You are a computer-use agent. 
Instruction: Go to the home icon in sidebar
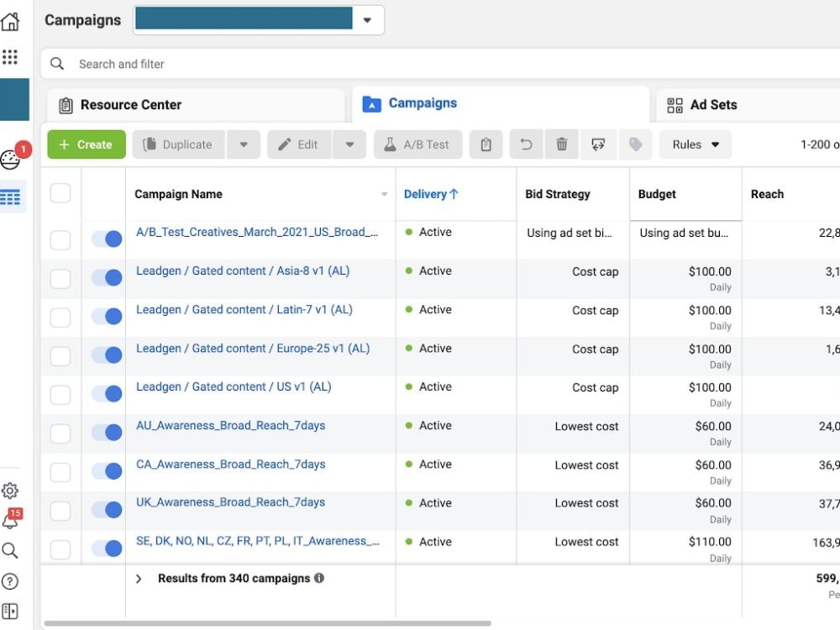tap(10, 22)
